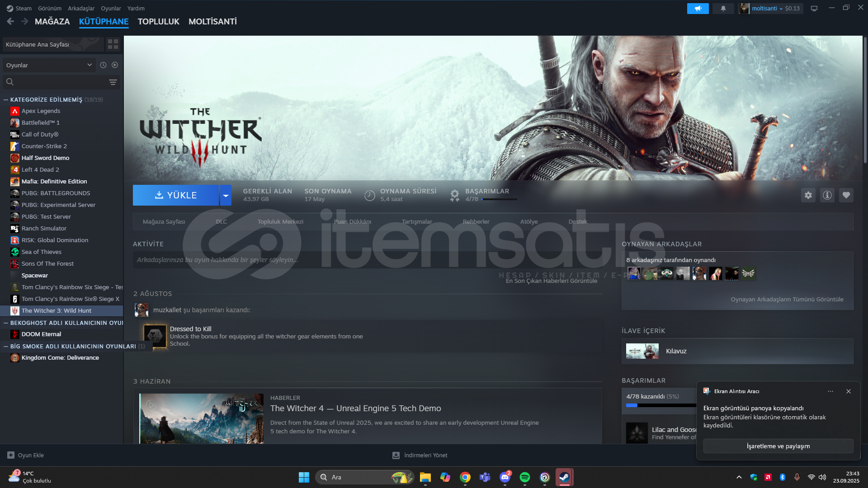Open the Yardım menu
Screen dimensions: 868x488
tap(136, 8)
